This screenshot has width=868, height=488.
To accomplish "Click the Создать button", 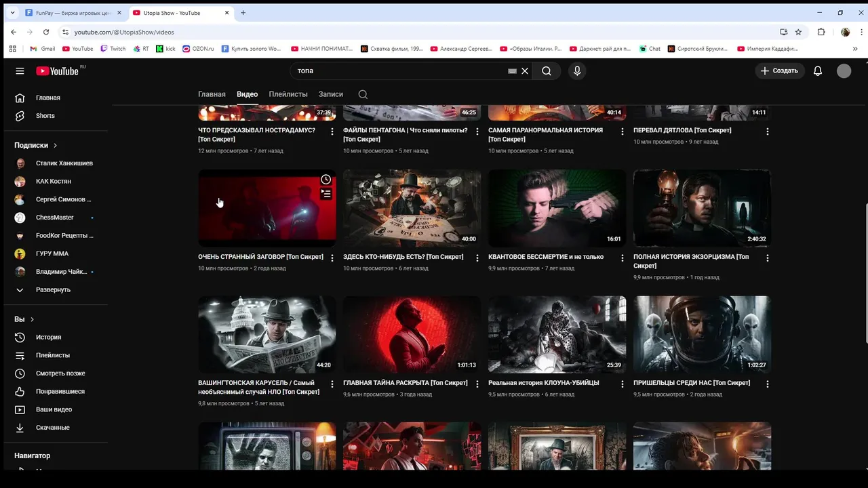I will (779, 70).
